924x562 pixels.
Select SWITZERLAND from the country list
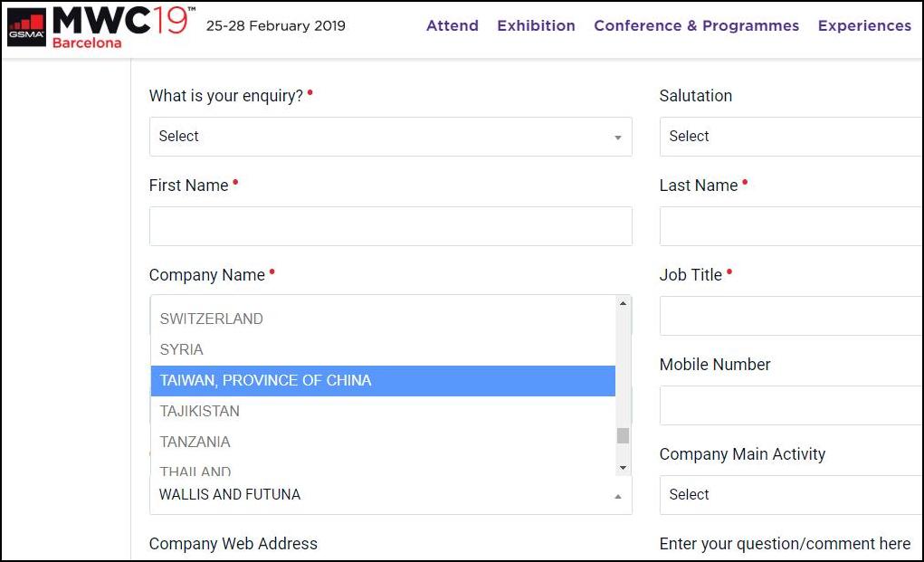pos(212,319)
